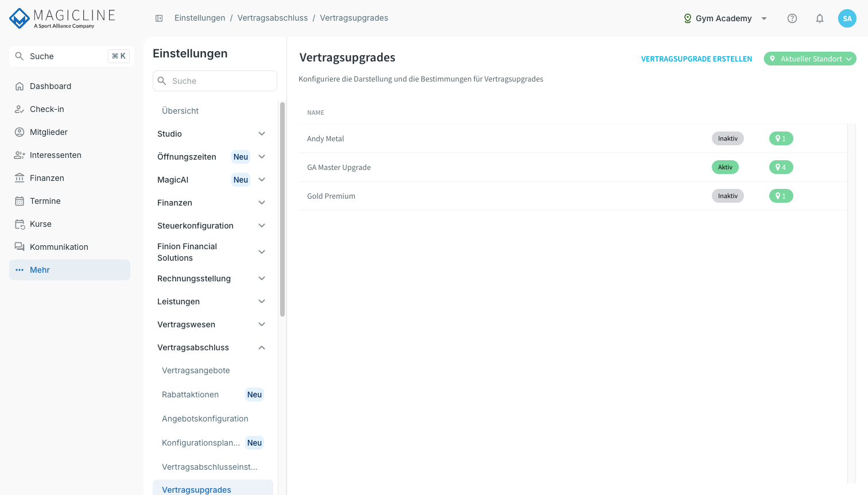This screenshot has width=868, height=495.
Task: Click the Einstellungen search field
Action: coord(215,81)
